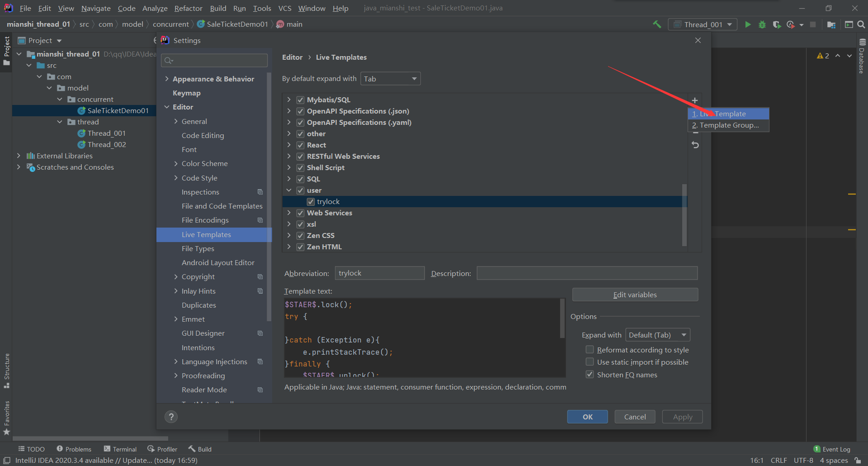Open the Navigate menu
This screenshot has height=466, width=868.
[96, 8]
